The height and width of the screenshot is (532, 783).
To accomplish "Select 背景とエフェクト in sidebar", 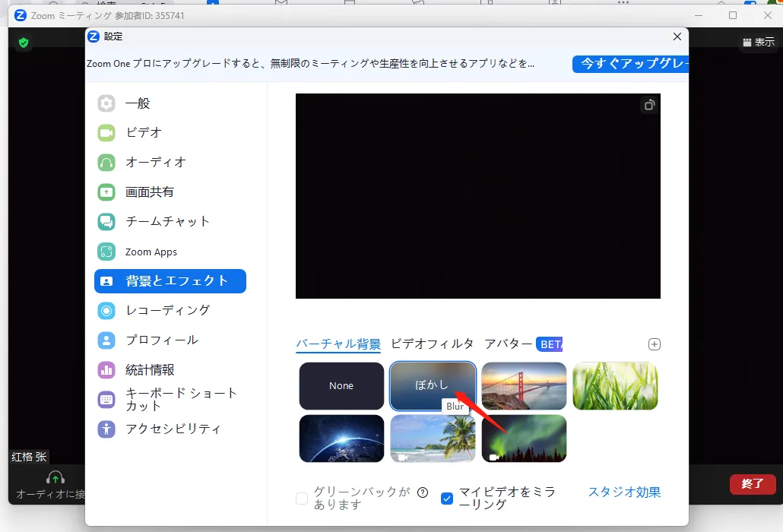I will point(170,281).
